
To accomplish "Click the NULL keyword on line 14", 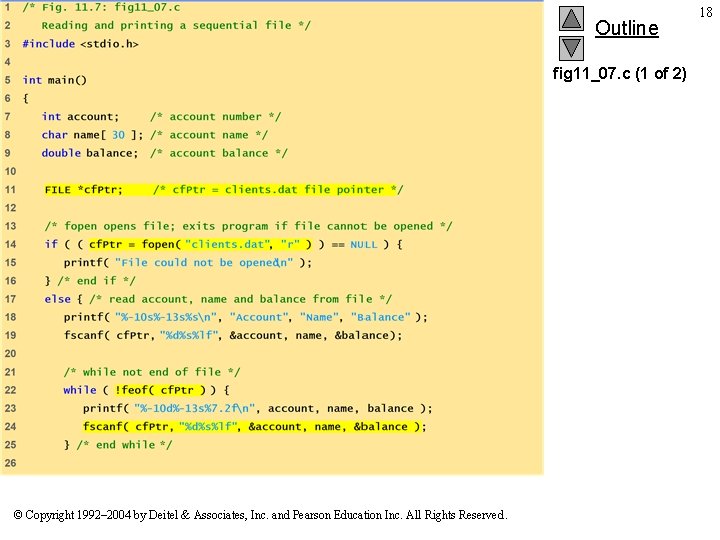I will tap(364, 245).
